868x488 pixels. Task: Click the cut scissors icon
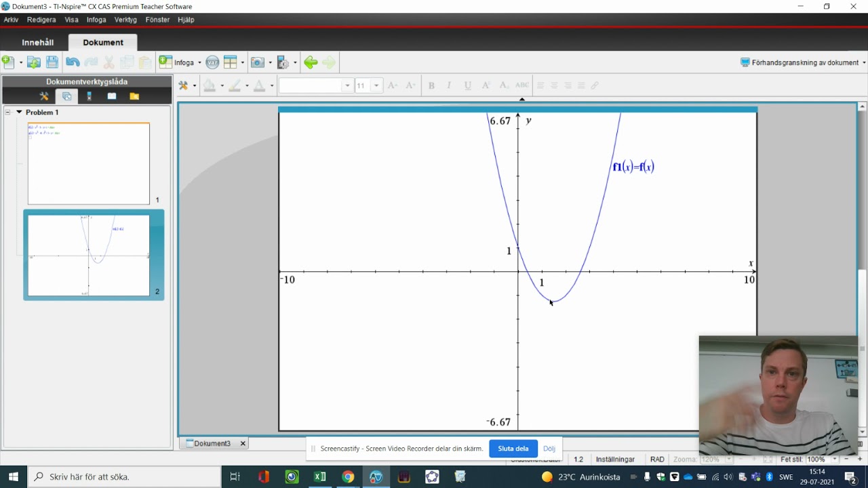pyautogui.click(x=109, y=62)
